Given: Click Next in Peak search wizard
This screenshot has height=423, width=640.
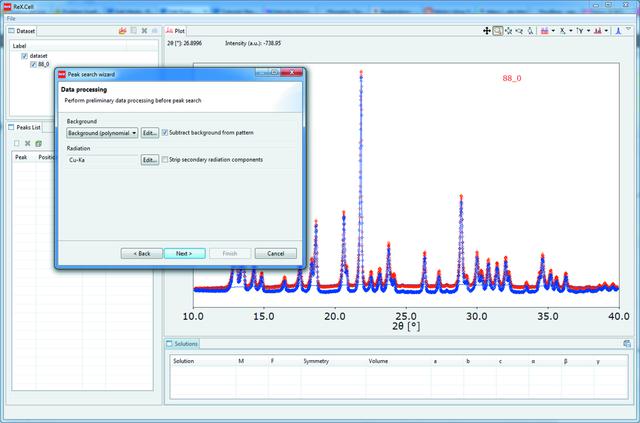Looking at the screenshot, I should click(184, 254).
